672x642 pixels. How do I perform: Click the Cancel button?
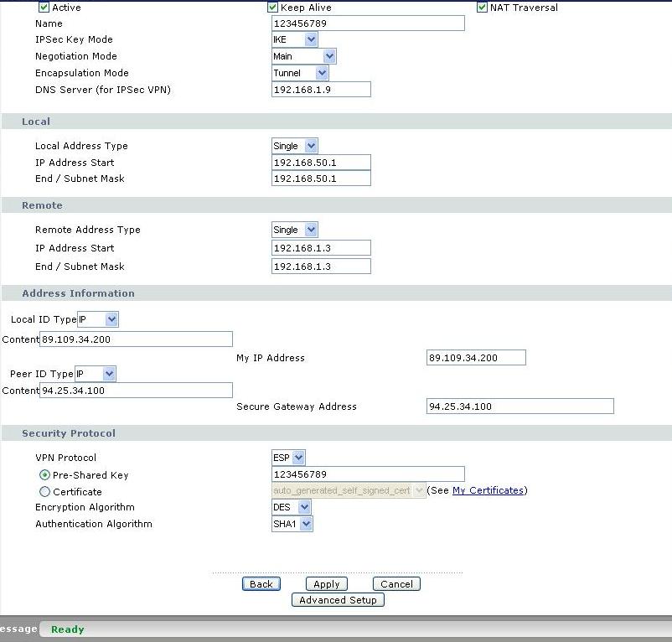click(x=396, y=583)
